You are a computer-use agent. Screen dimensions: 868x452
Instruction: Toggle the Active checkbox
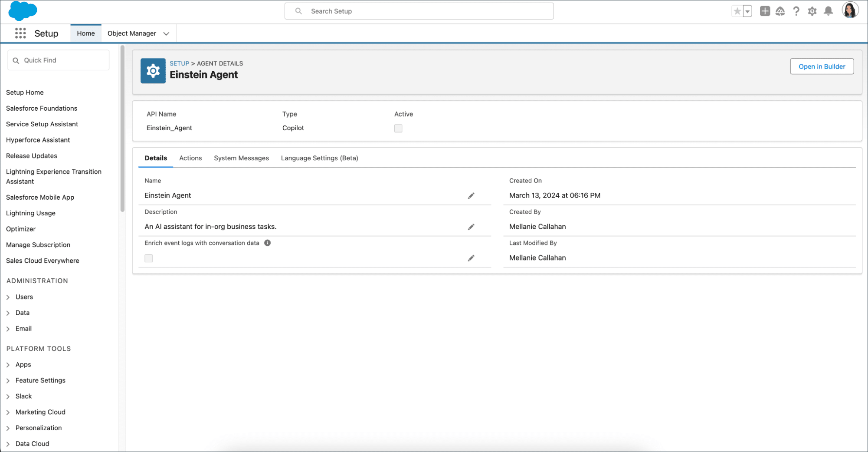pyautogui.click(x=398, y=129)
